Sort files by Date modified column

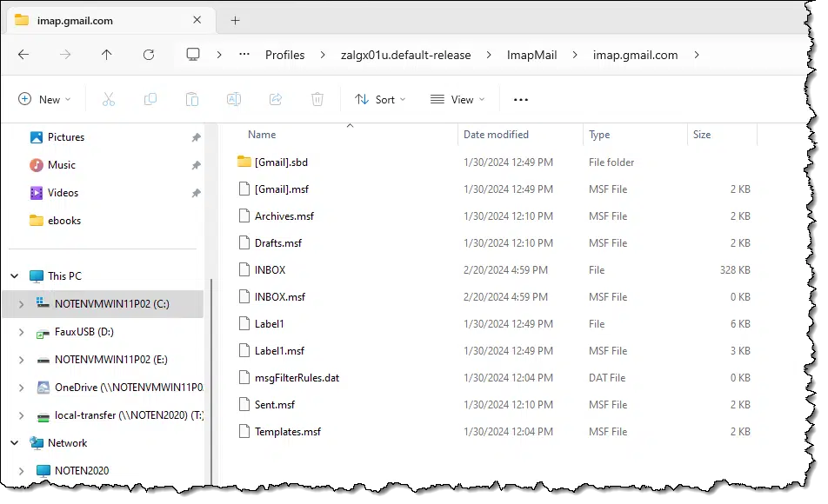click(x=496, y=135)
